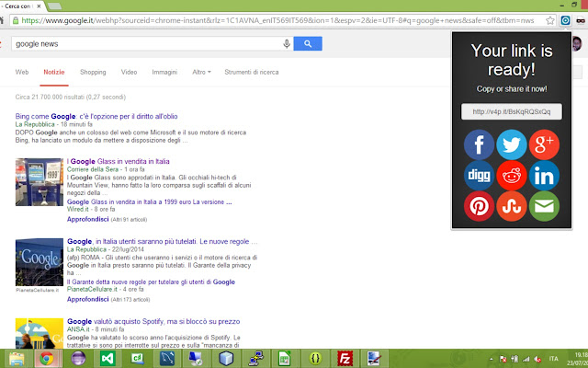This screenshot has width=588, height=368.
Task: Click Approfondisci for Altri 91 articoli
Action: (x=88, y=219)
